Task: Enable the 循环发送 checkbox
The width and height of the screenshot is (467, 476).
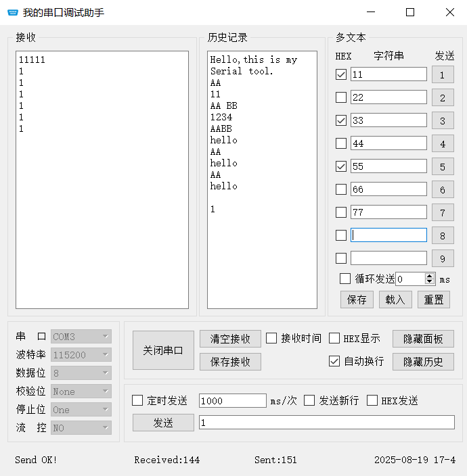Action: pos(345,279)
